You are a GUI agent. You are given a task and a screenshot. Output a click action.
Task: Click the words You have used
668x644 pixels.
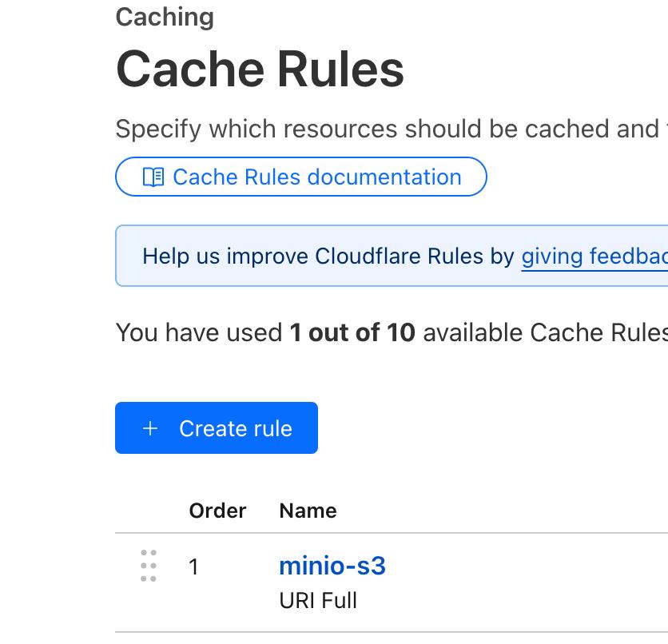pyautogui.click(x=198, y=332)
